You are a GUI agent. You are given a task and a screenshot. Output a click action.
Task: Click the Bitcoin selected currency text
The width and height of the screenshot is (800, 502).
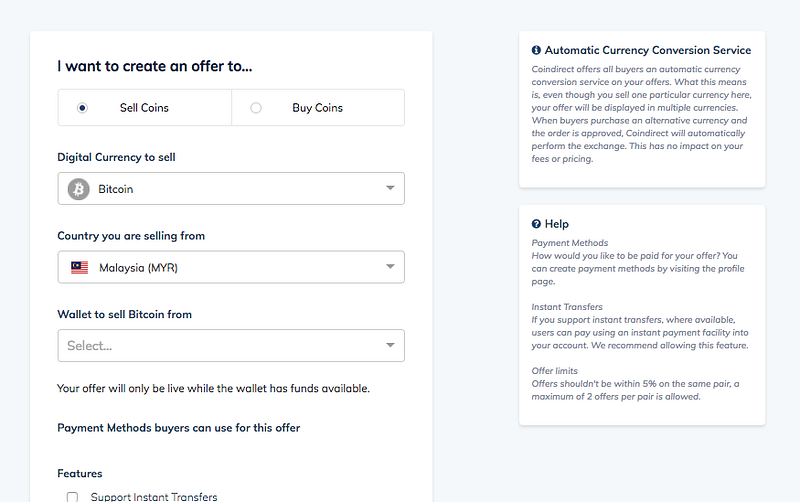tap(116, 189)
